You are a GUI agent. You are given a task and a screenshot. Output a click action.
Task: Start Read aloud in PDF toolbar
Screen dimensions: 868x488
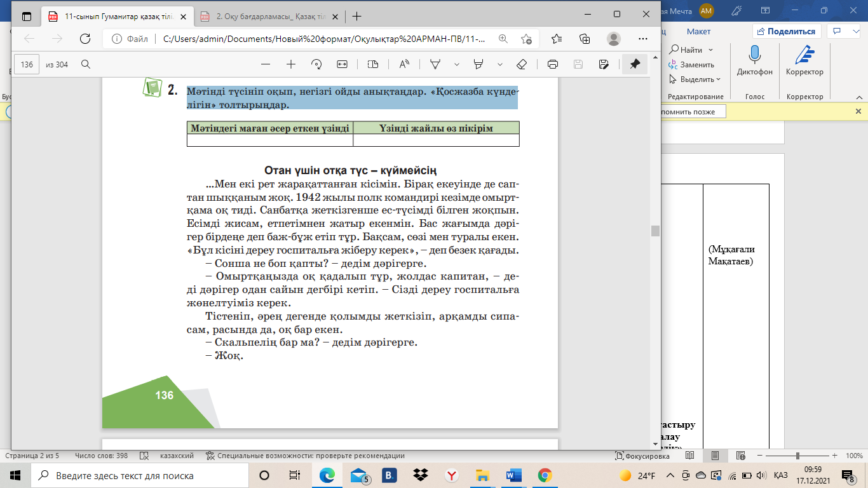[x=404, y=64]
